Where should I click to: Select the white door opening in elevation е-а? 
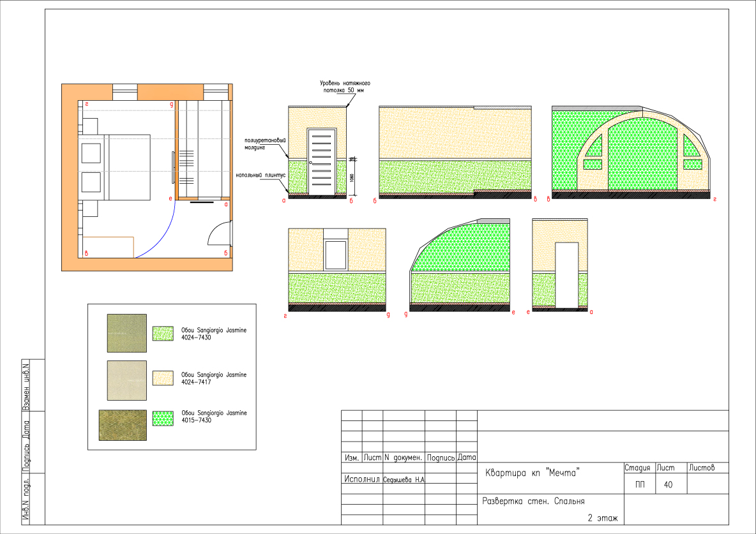coord(566,275)
